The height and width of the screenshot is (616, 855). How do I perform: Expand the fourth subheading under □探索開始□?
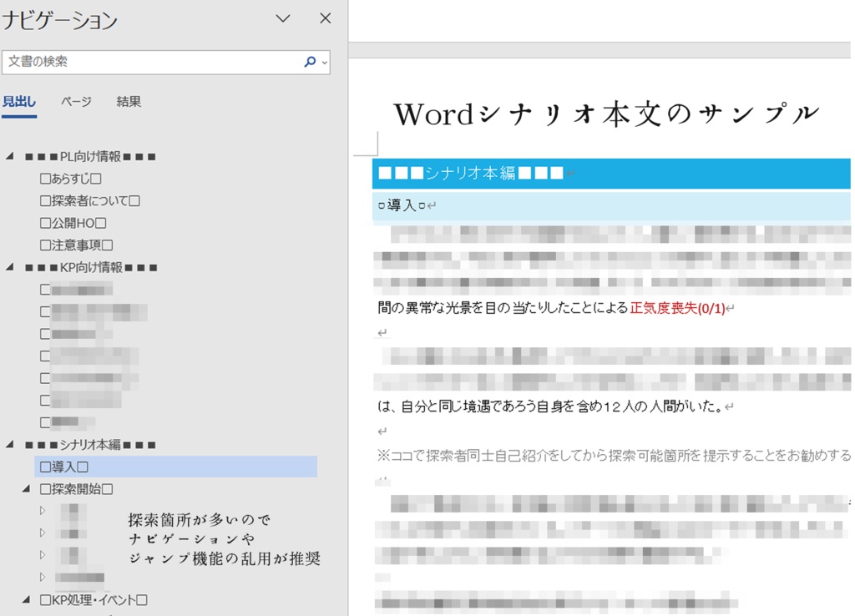pos(43,577)
